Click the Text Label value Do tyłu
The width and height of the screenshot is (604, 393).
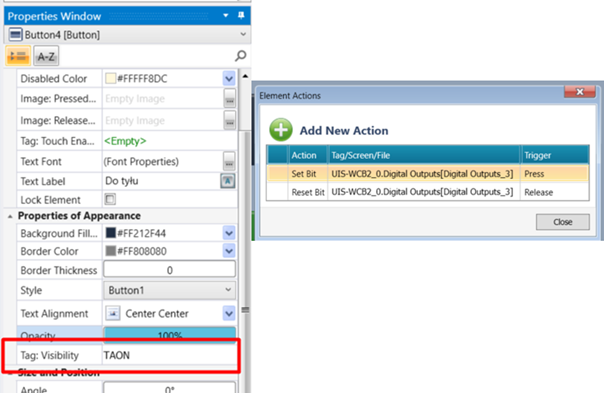pos(122,181)
